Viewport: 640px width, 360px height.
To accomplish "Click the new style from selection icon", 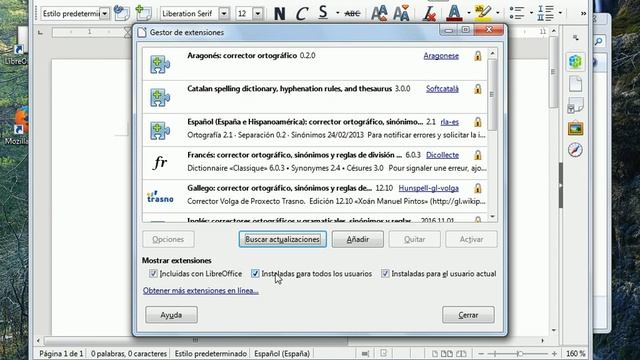I will (x=143, y=13).
